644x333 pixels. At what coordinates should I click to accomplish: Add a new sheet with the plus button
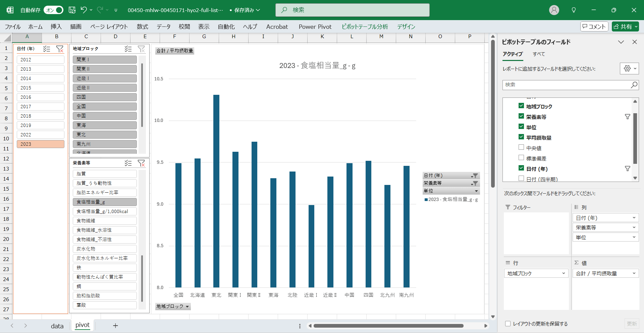[x=115, y=326]
